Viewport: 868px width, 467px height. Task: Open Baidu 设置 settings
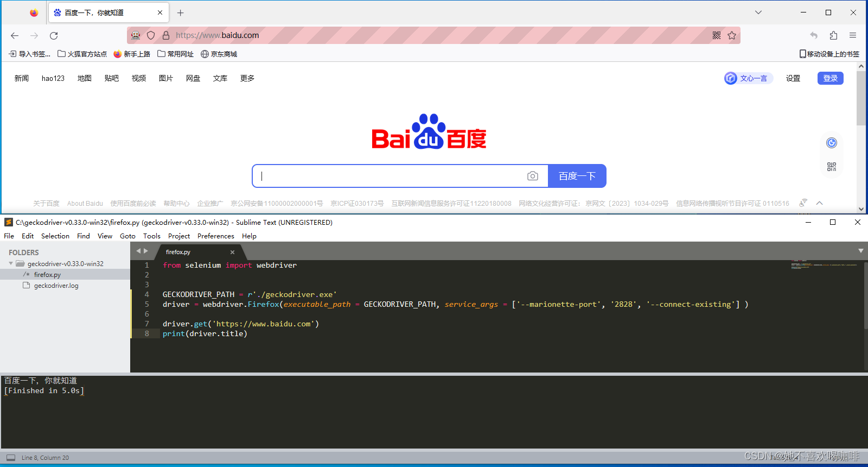pos(793,78)
